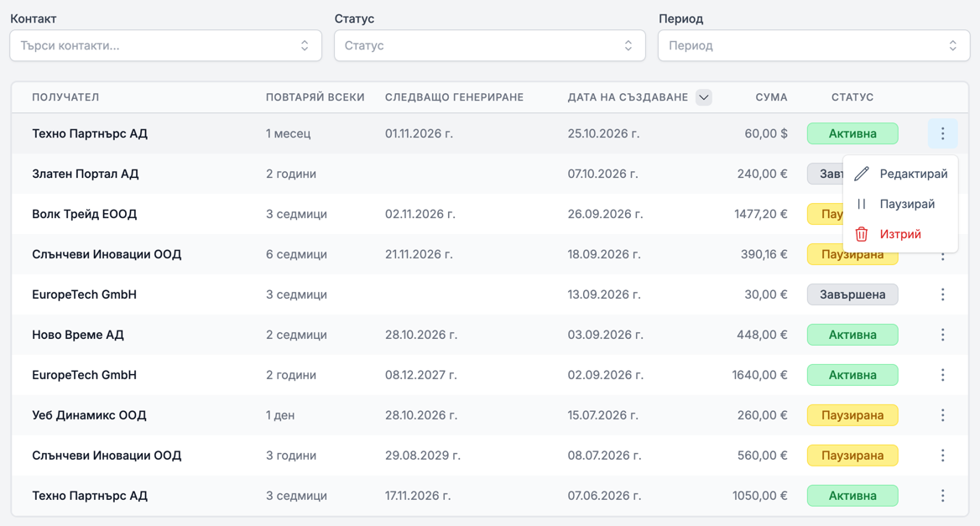Screen dimensions: 980x526
Task: Click the 1 месец repeat interval cell
Action: coord(288,133)
